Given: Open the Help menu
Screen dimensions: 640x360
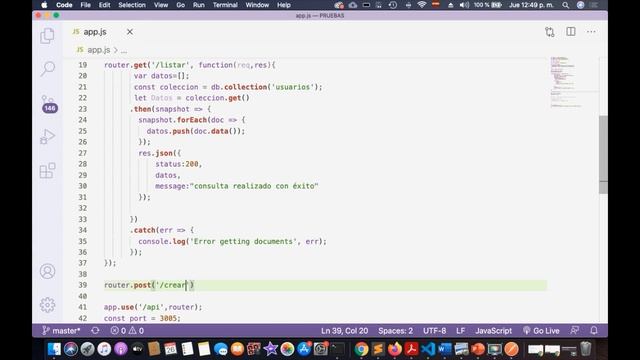Looking at the screenshot, I should tap(284, 5).
